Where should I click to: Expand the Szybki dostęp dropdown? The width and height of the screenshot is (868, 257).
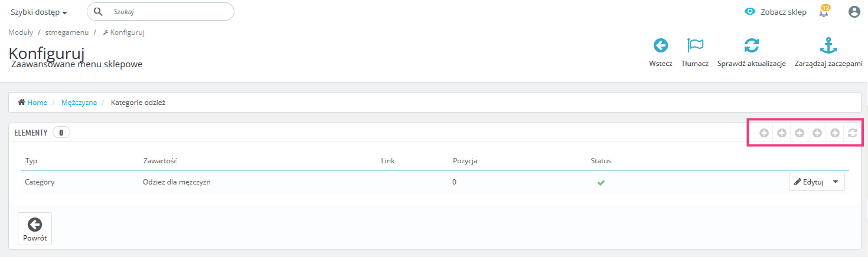38,12
